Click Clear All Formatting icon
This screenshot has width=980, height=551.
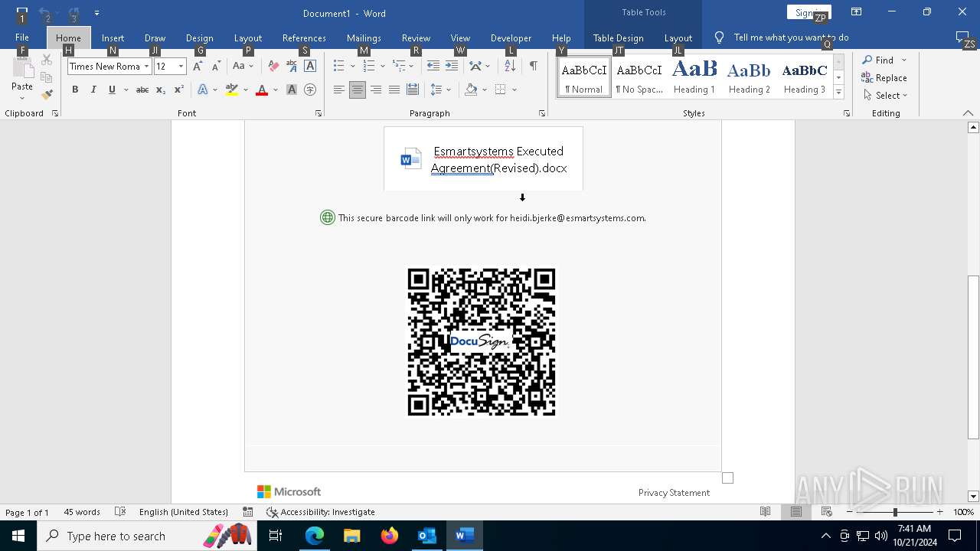tap(273, 66)
